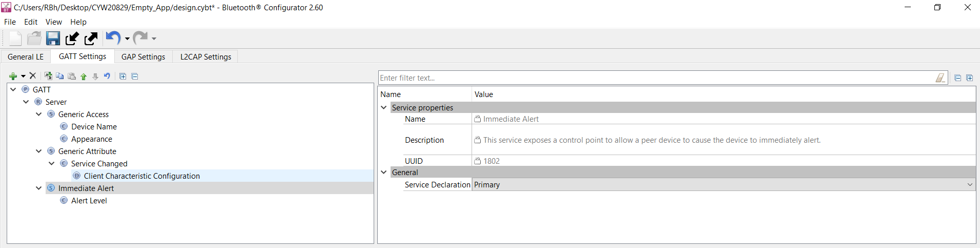Open the Edit menu
This screenshot has height=248, width=980.
pyautogui.click(x=31, y=22)
